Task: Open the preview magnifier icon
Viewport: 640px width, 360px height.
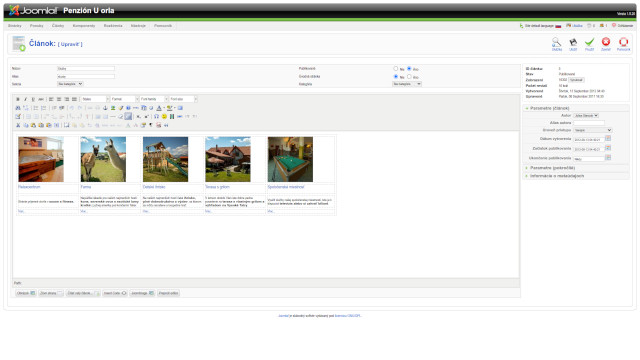Action: click(556, 42)
